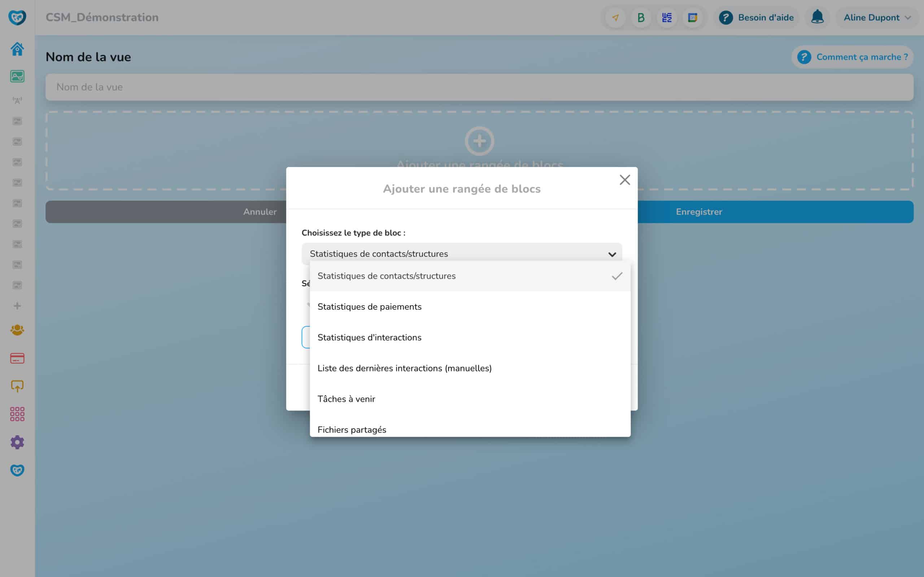Click the green B shortcut icon
Viewport: 924px width, 577px height.
[x=641, y=18]
